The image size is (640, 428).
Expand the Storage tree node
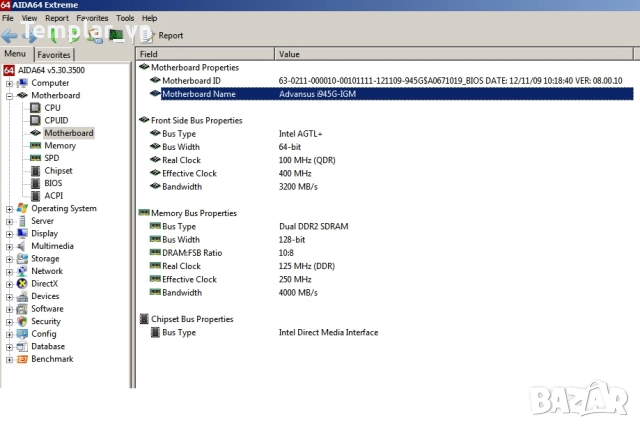[9, 259]
